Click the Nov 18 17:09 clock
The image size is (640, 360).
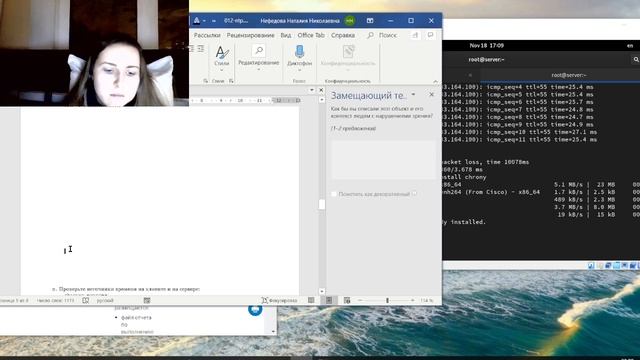(x=487, y=46)
